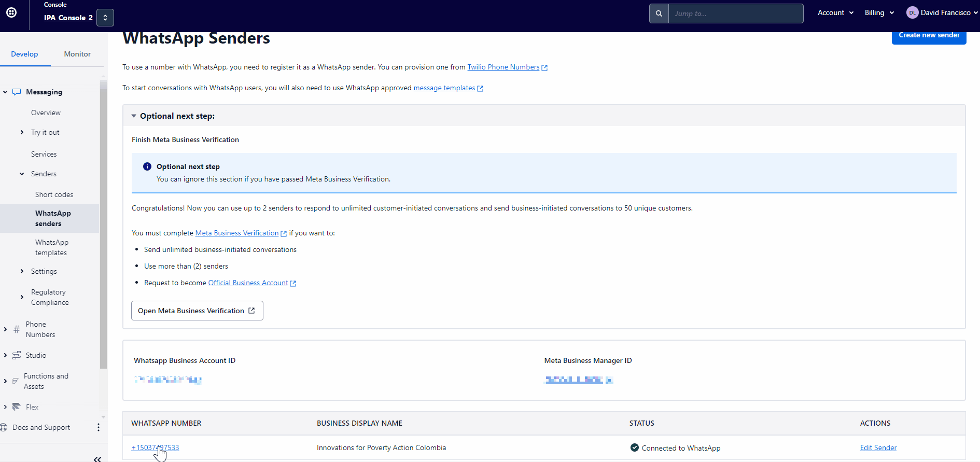Open WhatsApp templates page

click(51, 247)
